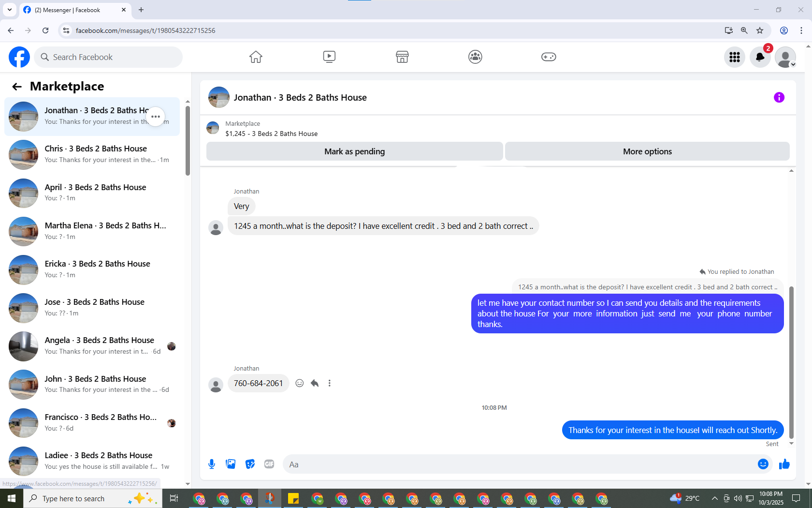Open the volume control in system tray
The image size is (812, 508).
738,498
